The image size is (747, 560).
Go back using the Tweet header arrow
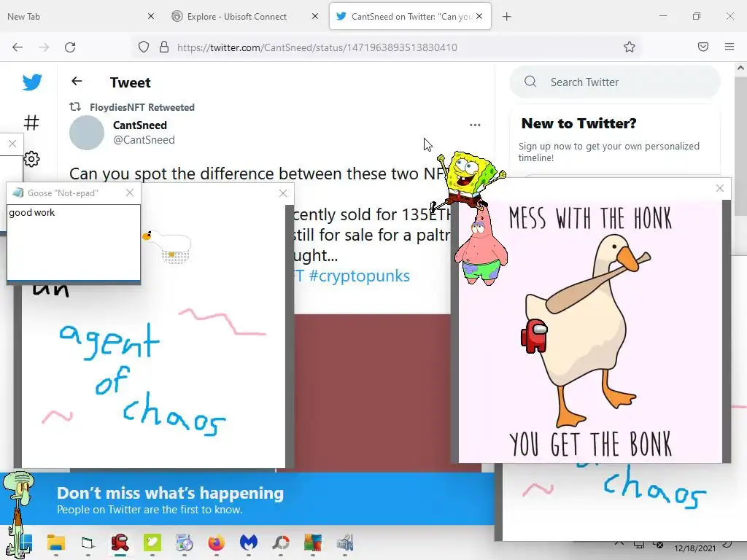coord(77,82)
